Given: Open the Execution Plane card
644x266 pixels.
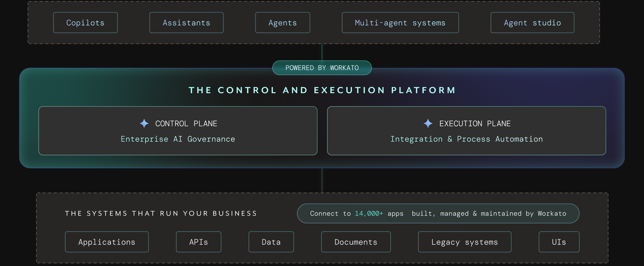Looking at the screenshot, I should (467, 131).
